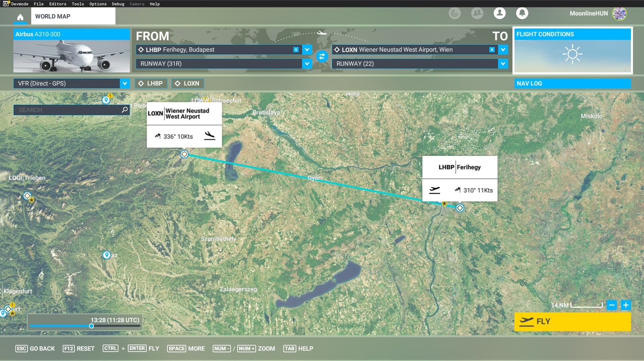
Task: Open the Debug menu
Action: pyautogui.click(x=118, y=4)
